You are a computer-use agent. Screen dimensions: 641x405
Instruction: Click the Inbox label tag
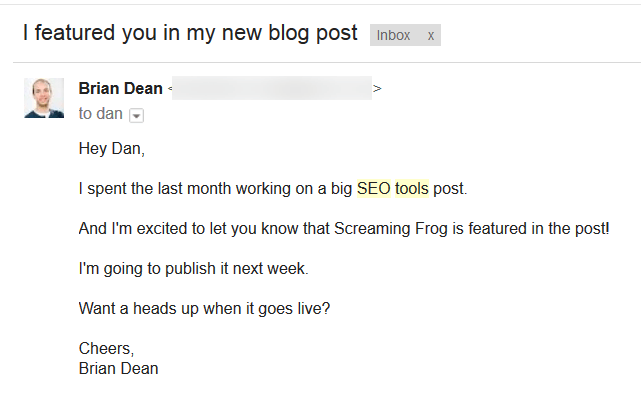point(393,35)
